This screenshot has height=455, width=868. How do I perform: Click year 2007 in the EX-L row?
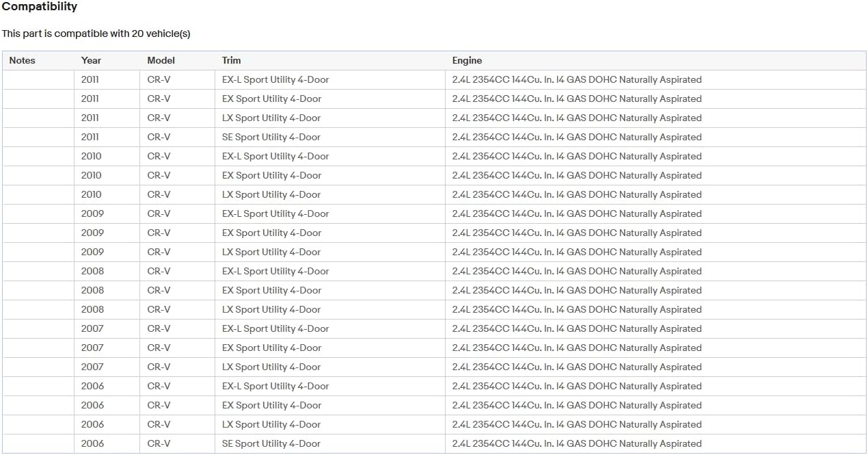[x=92, y=328]
